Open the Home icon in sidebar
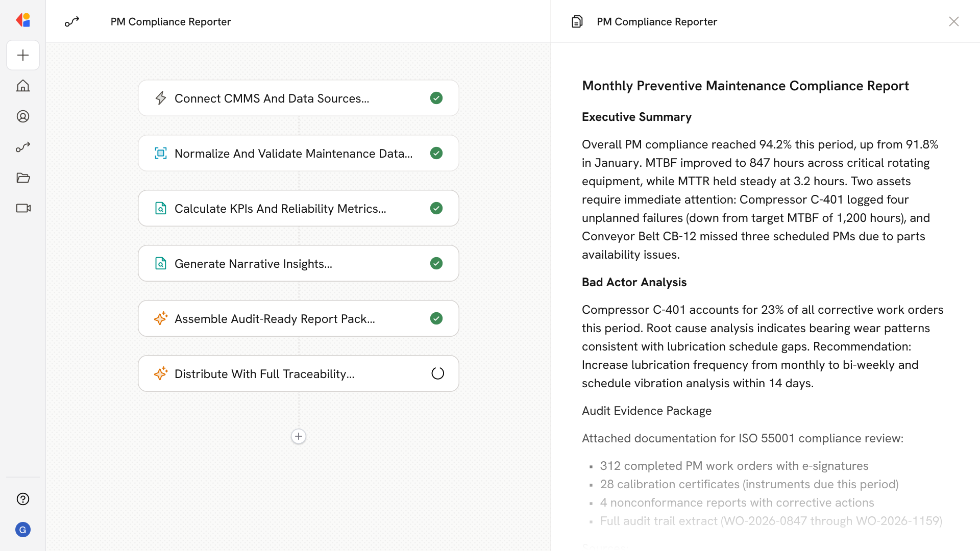The width and height of the screenshot is (980, 551). 23,86
